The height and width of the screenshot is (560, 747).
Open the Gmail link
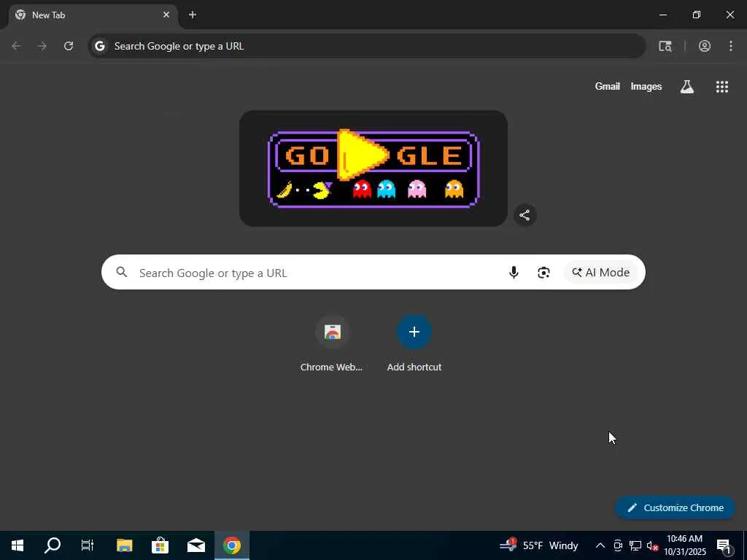(x=608, y=86)
